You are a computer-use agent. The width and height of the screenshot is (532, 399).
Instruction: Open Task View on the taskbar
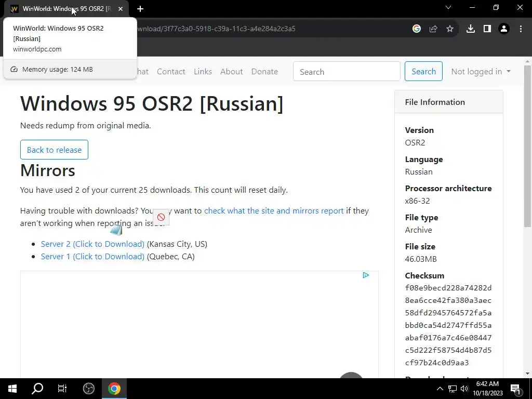tap(62, 389)
